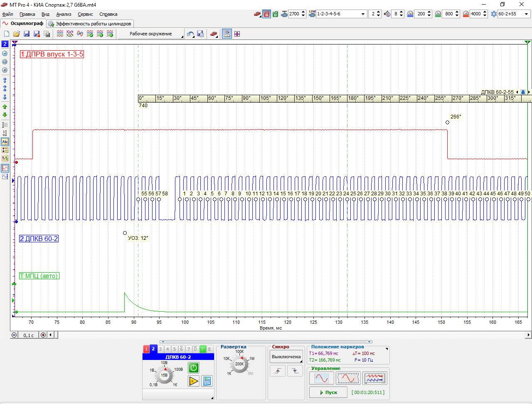Open the 60-2+55 crankshaft disc dropdown

tap(526, 14)
